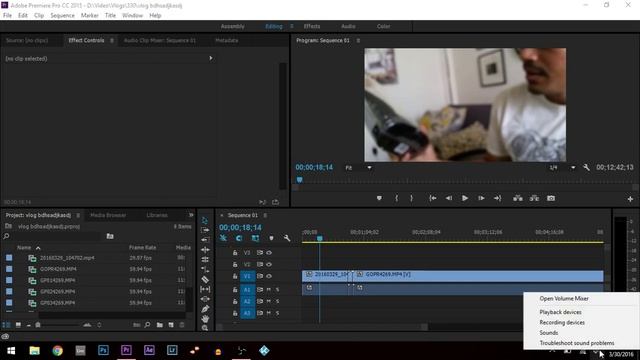This screenshot has width=640, height=360.
Task: Mute audio track A3
Action: 269,313
